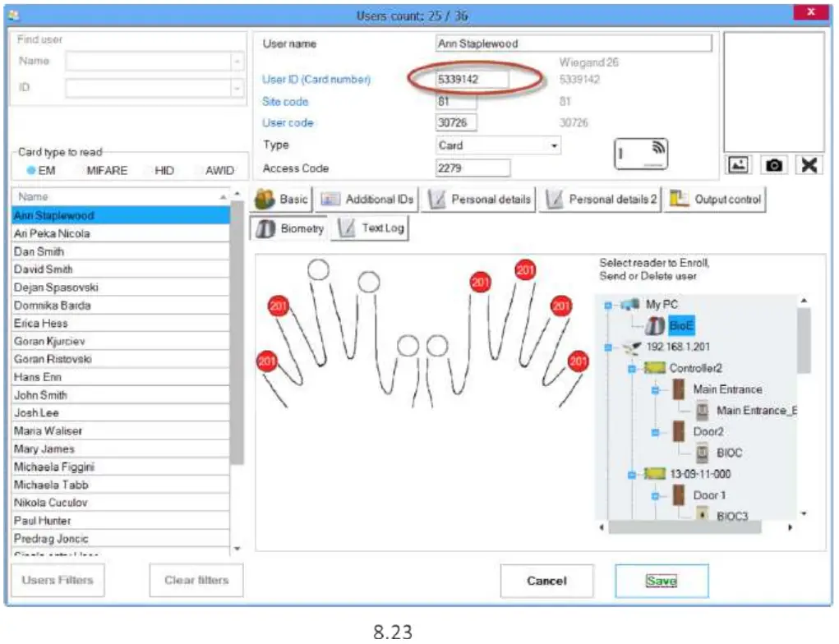Click the reader tree horizontal scrollbar
The width and height of the screenshot is (839, 644).
698,527
